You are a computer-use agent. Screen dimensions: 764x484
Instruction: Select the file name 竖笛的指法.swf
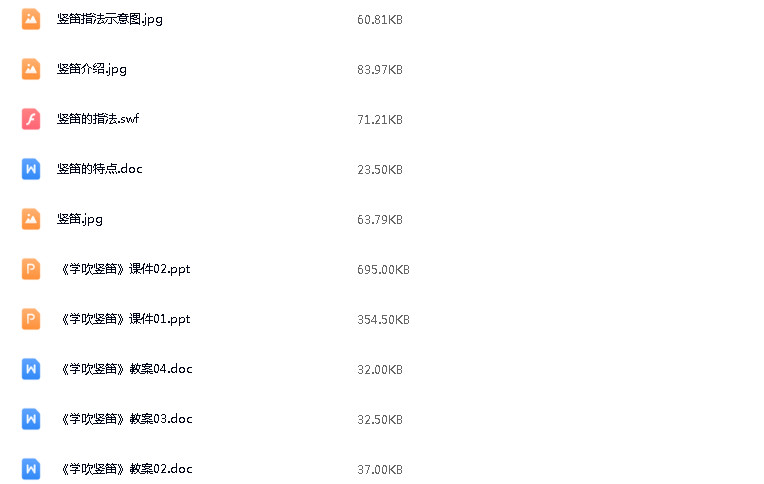click(98, 119)
